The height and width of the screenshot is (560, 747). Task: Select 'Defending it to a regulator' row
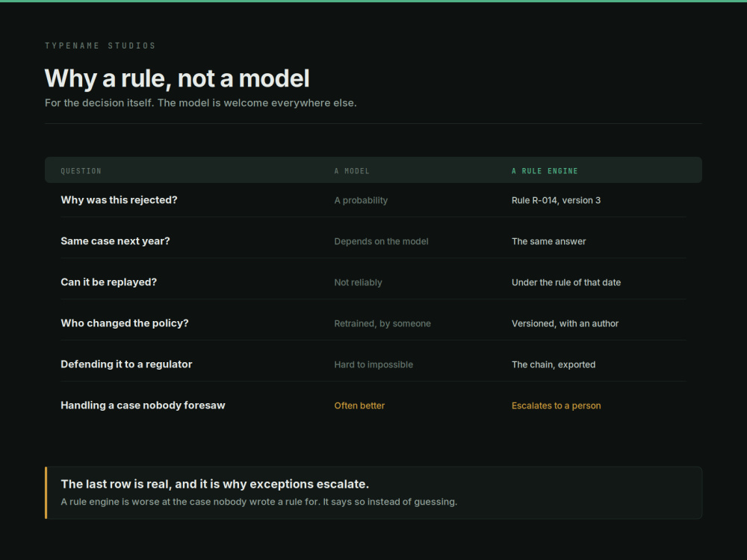(373, 364)
